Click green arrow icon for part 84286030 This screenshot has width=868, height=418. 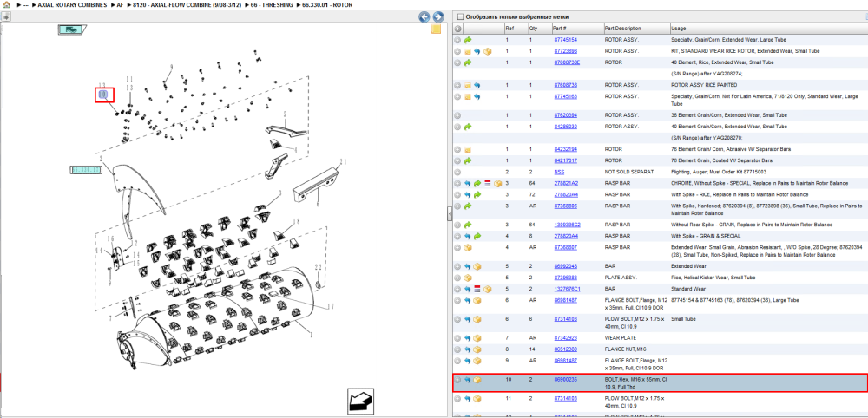tap(468, 127)
